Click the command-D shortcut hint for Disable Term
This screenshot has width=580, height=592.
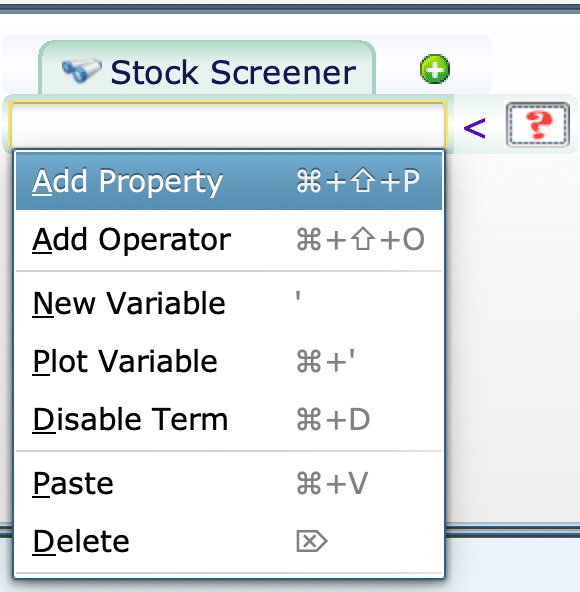333,419
